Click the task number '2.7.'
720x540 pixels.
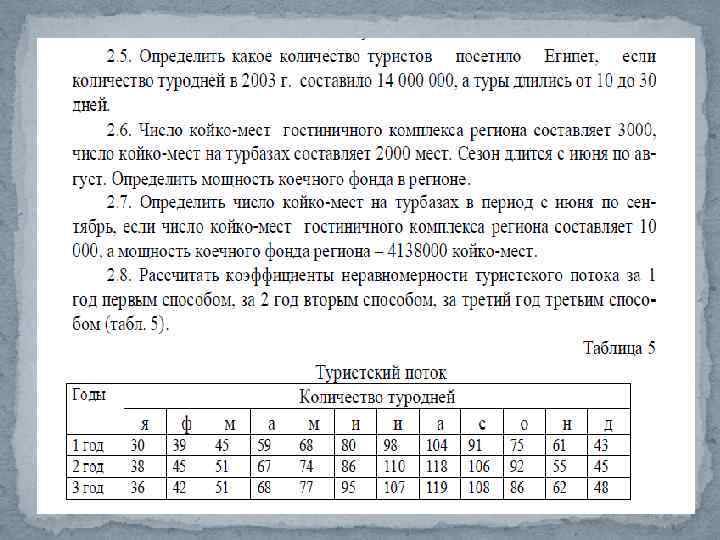pos(119,202)
